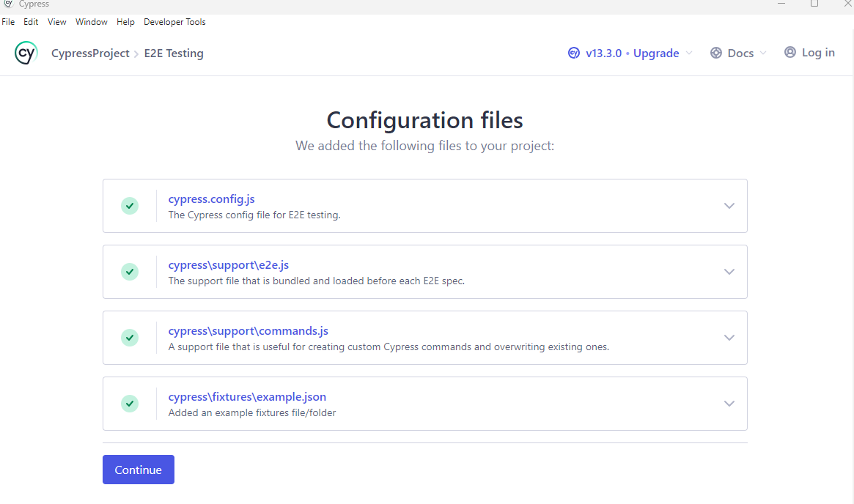Click the E2E Testing breadcrumb
Viewport: 854px width, 504px height.
pyautogui.click(x=174, y=53)
